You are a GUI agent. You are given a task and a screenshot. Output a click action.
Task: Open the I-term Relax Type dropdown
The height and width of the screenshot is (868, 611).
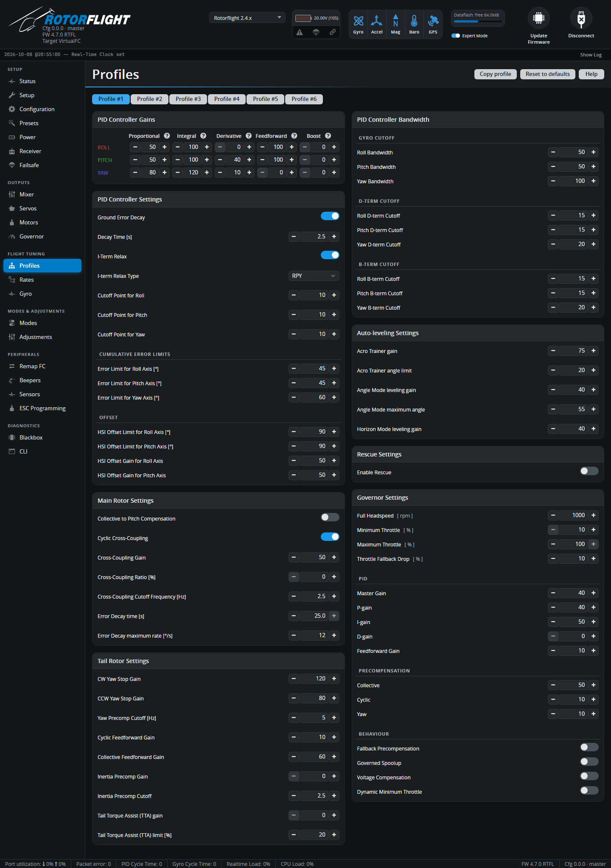tap(314, 276)
